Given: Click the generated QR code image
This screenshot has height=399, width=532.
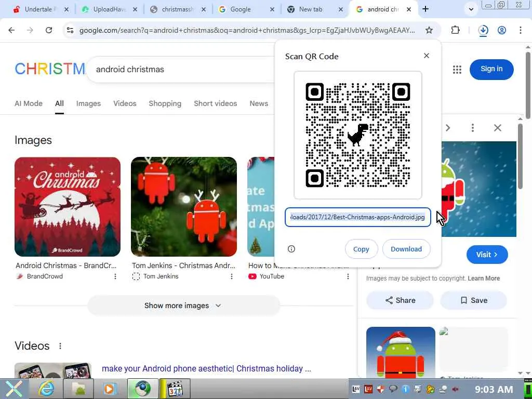Looking at the screenshot, I should 357,135.
